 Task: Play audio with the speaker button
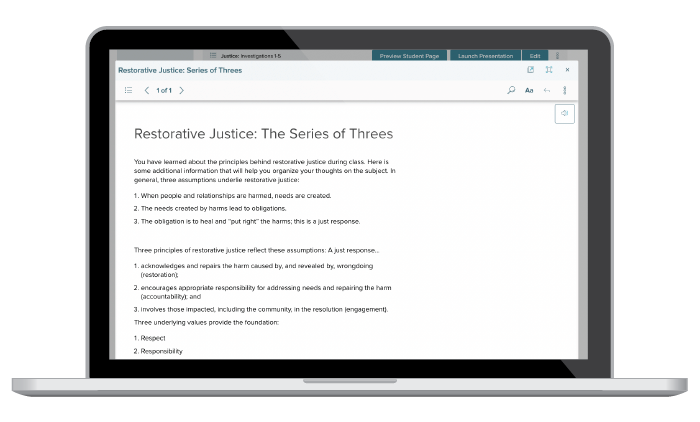point(564,114)
